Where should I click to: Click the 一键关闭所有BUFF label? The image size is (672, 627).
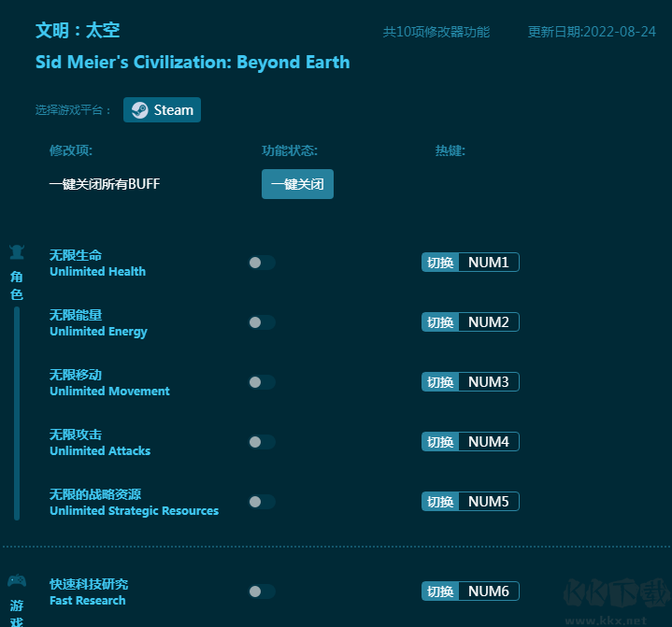(105, 184)
